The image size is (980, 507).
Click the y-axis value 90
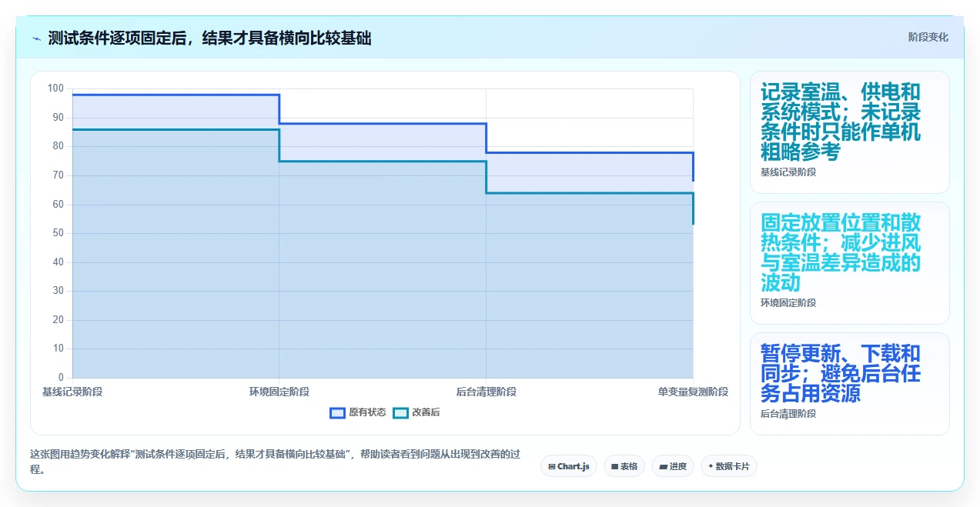(x=59, y=118)
